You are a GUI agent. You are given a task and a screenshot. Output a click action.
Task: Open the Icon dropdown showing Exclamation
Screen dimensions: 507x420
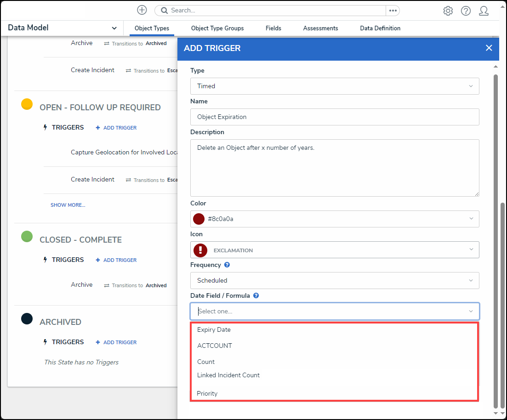(x=335, y=250)
